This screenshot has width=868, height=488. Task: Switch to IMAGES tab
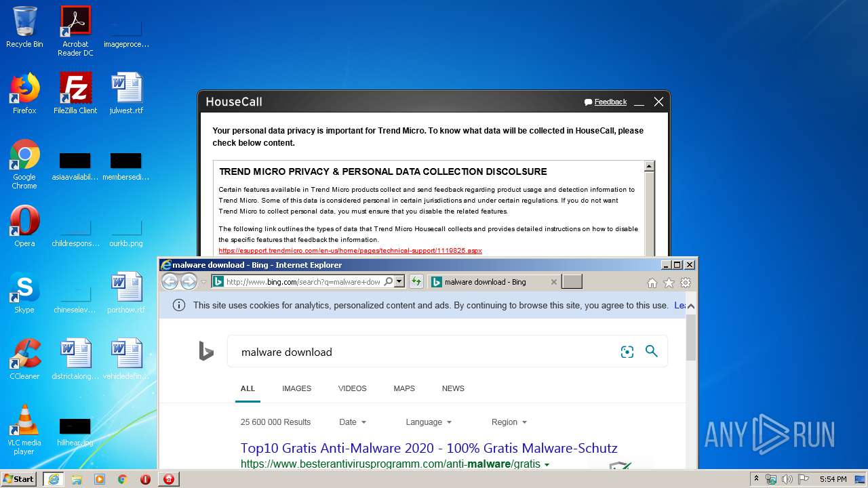click(296, 388)
